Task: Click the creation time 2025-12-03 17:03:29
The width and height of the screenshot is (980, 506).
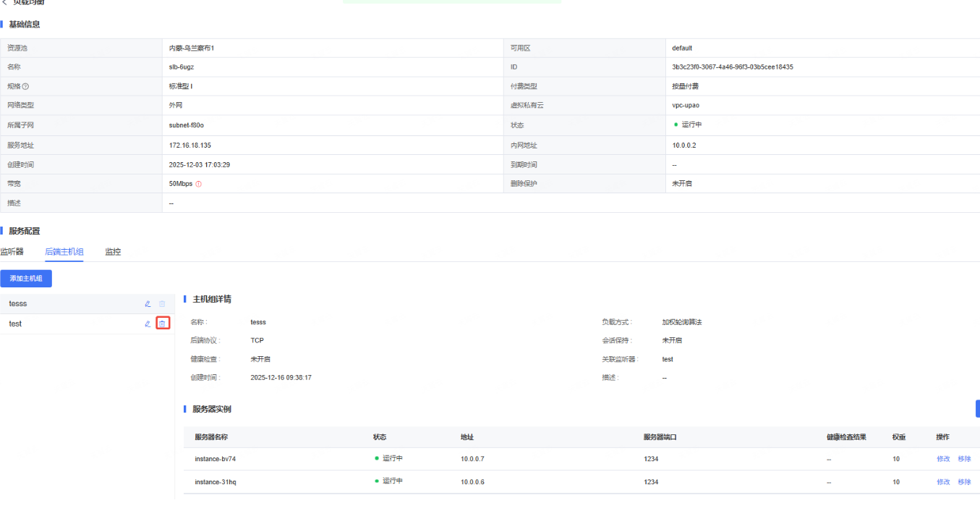Action: pyautogui.click(x=200, y=164)
